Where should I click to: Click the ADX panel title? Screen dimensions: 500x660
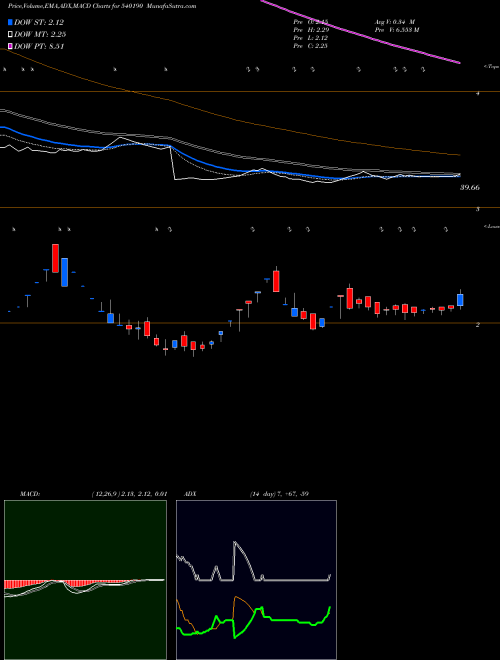(190, 494)
